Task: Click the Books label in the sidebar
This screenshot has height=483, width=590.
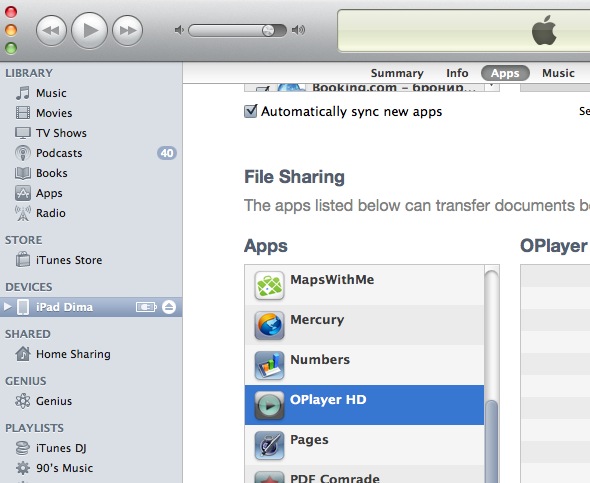Action: [52, 173]
